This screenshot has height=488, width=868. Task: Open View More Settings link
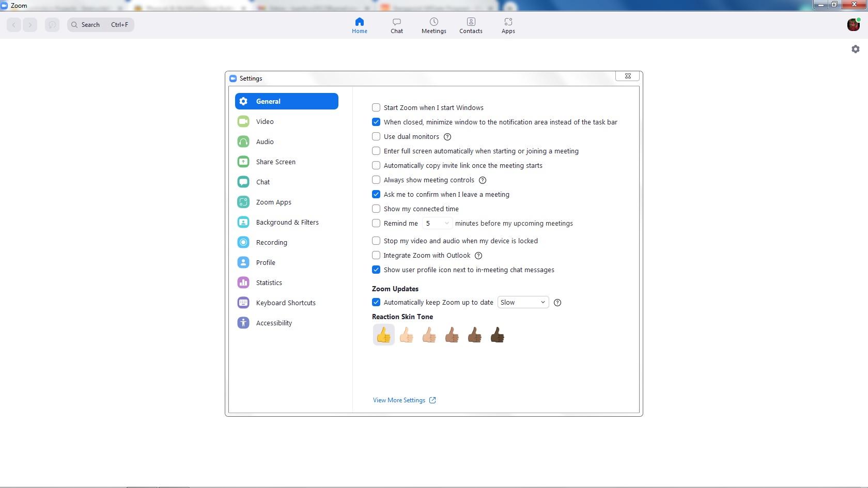(405, 400)
